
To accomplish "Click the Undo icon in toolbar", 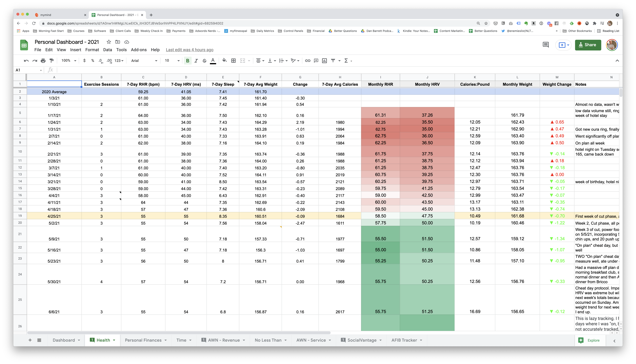I will tap(26, 60).
